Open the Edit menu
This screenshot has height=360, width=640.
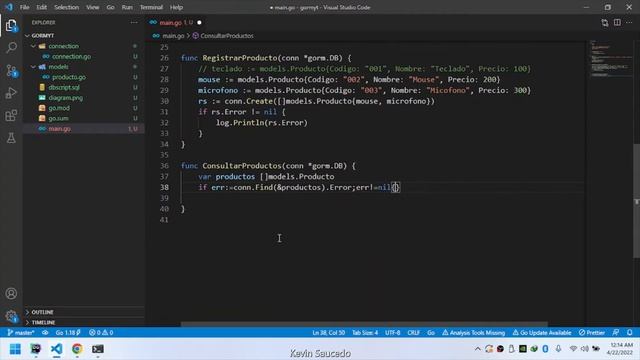tap(41, 7)
